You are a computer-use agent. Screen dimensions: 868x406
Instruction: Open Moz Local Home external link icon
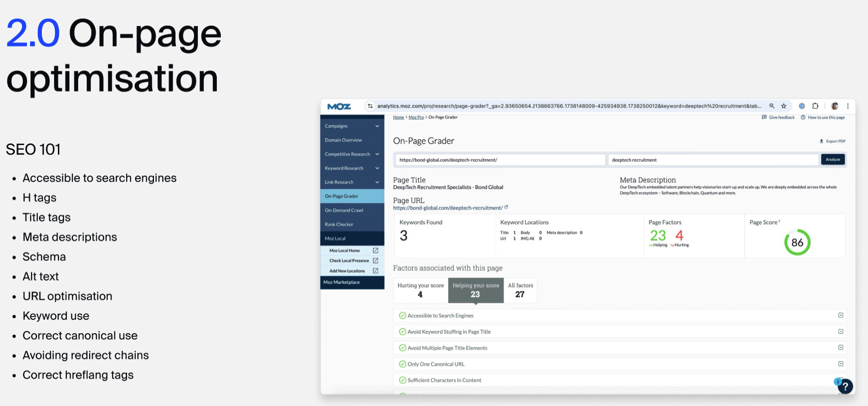[375, 250]
